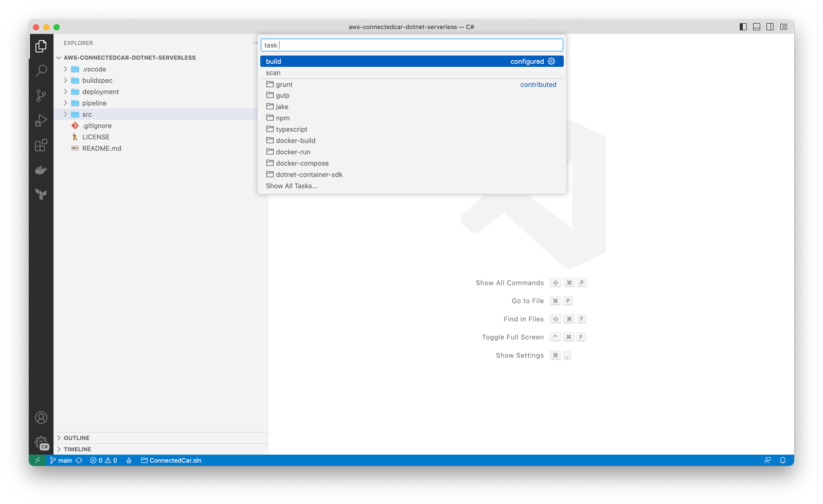Screen dimensions: 823x504
Task: Choose the npm task category
Action: pos(412,118)
